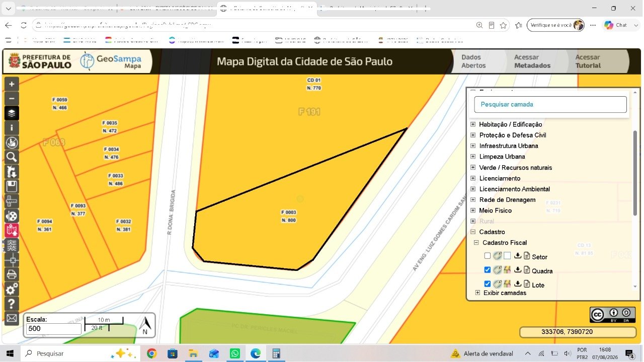Image resolution: width=644 pixels, height=362 pixels.
Task: Select the information (i) tool
Action: [x=12, y=128]
